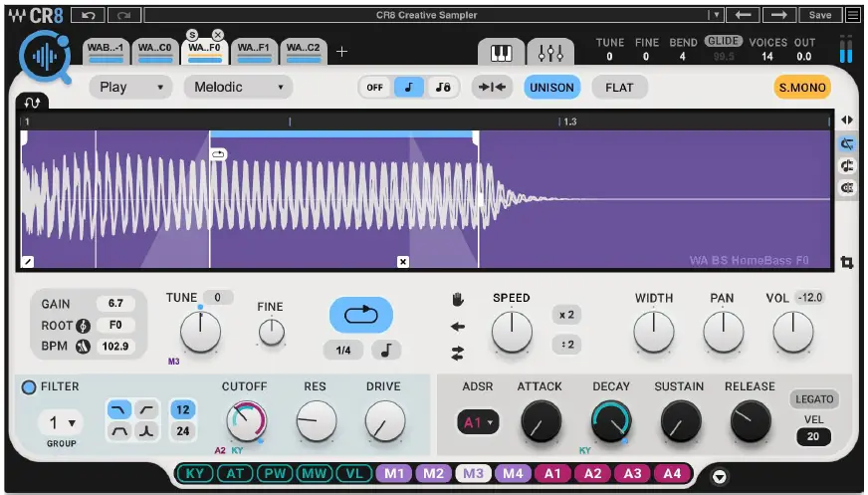Click the converge arrows snap button

[492, 87]
